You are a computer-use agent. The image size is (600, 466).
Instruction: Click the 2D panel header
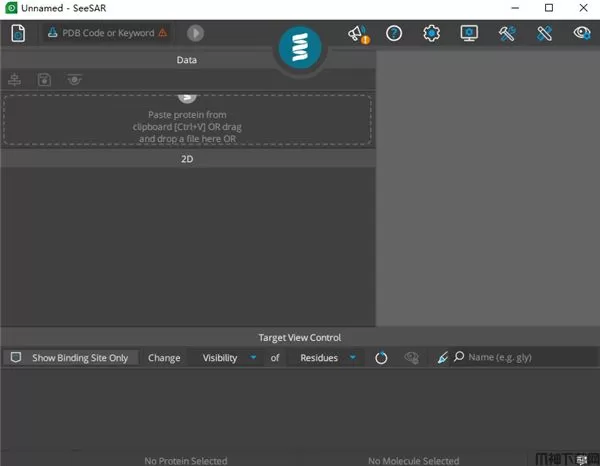(x=187, y=159)
